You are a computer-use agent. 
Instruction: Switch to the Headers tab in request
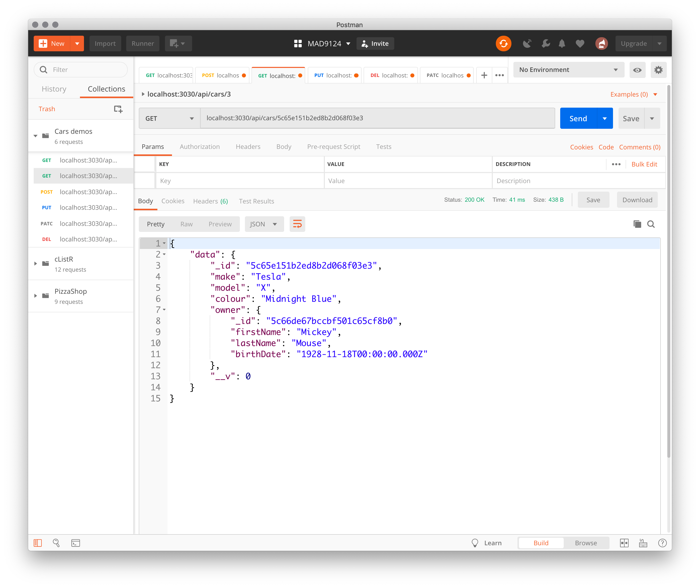[247, 146]
